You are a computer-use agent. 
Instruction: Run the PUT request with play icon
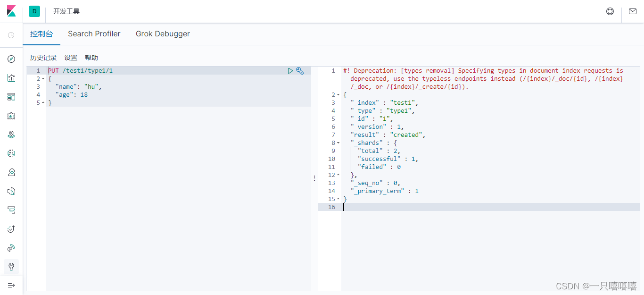290,71
